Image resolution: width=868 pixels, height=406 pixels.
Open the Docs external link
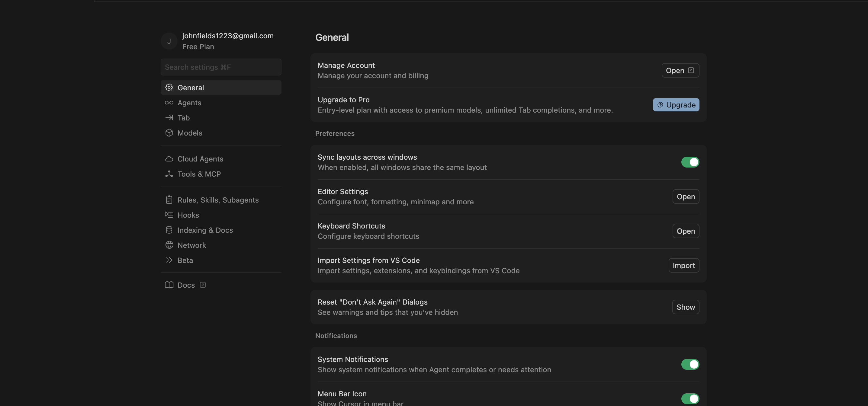186,285
